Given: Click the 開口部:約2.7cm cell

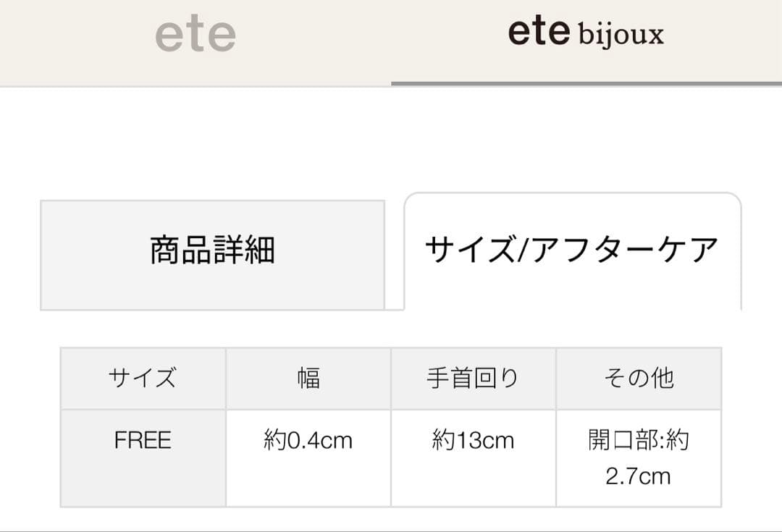Looking at the screenshot, I should click(638, 457).
